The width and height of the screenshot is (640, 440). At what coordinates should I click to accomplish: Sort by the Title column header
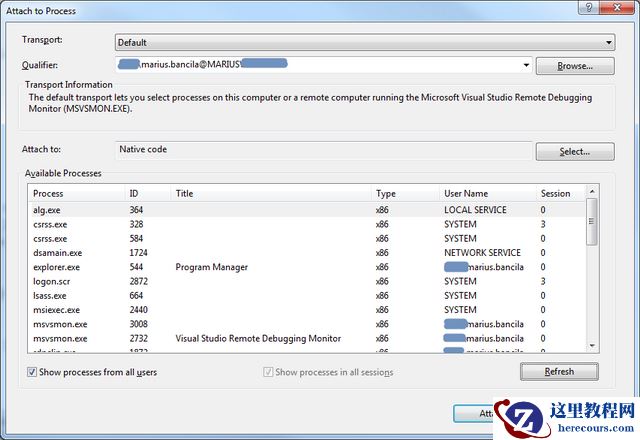pyautogui.click(x=271, y=193)
